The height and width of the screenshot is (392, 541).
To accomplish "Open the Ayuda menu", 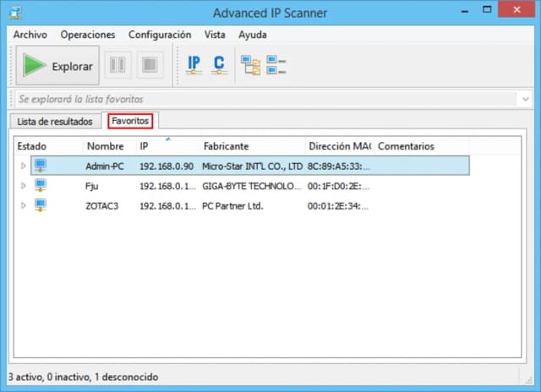I will pyautogui.click(x=253, y=35).
